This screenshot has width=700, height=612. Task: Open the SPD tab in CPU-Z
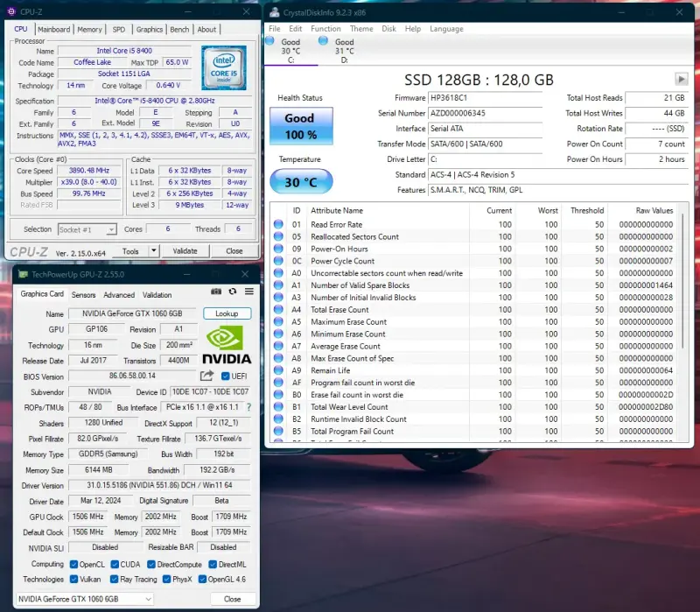[x=119, y=30]
